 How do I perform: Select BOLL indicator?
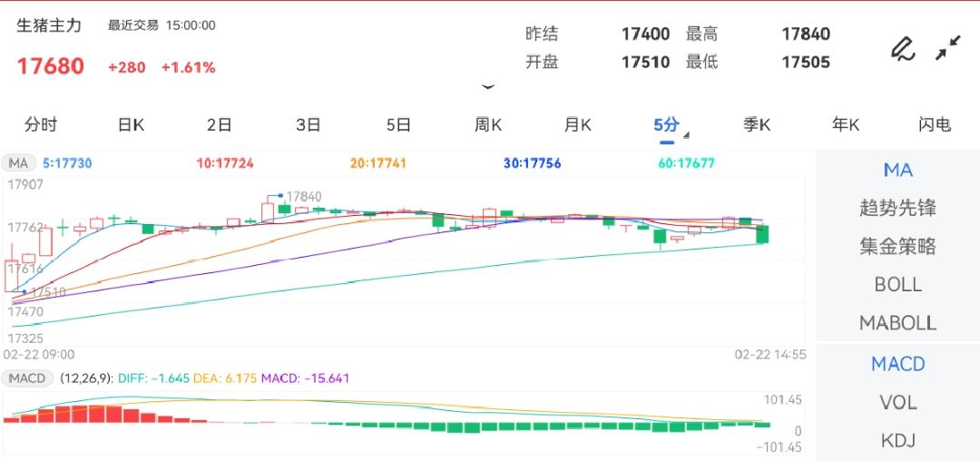point(898,285)
